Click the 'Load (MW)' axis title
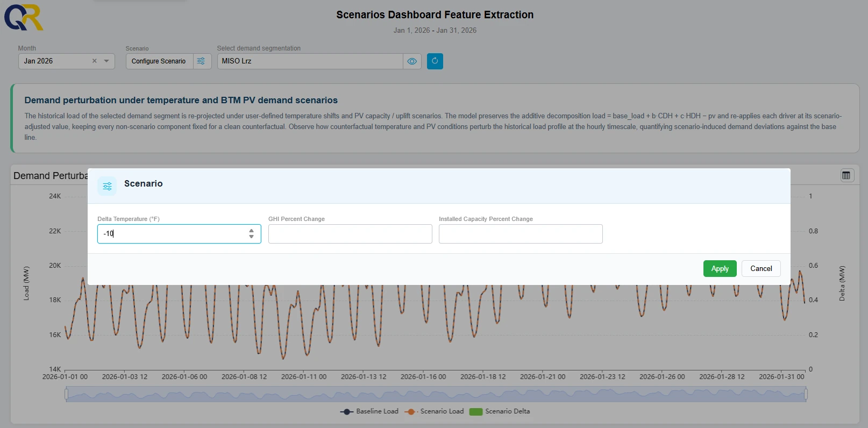Image resolution: width=868 pixels, height=428 pixels. click(x=26, y=283)
